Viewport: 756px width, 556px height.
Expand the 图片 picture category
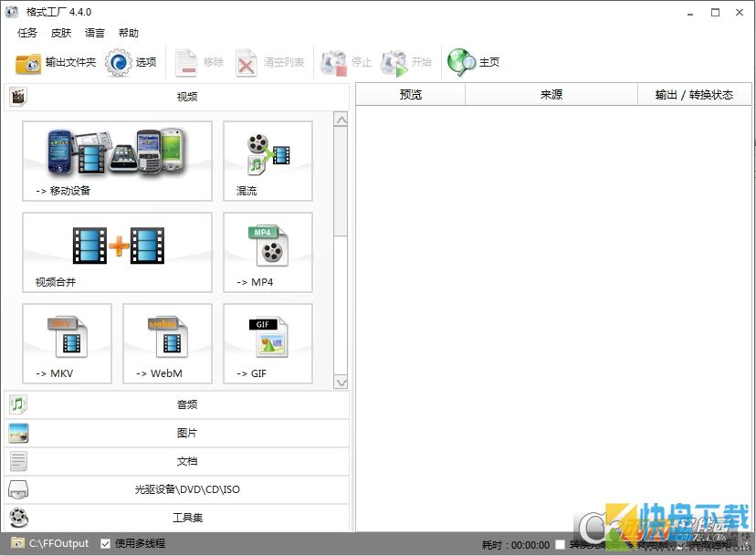click(176, 433)
